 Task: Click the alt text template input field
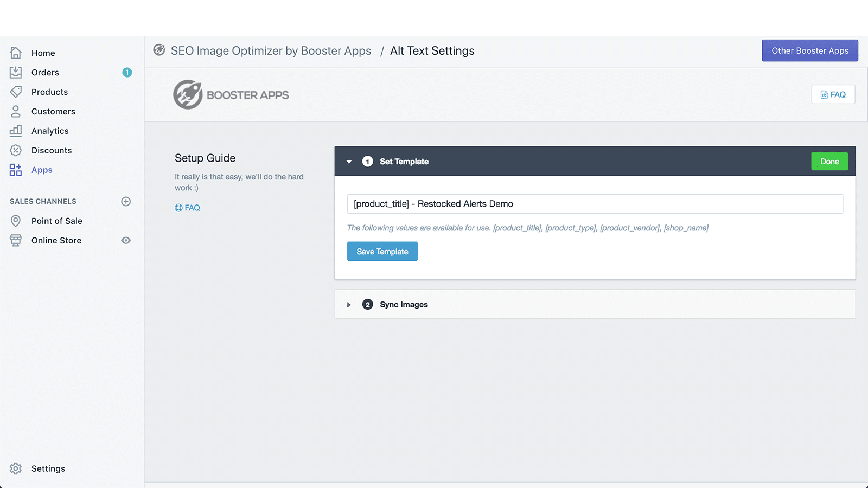(595, 204)
